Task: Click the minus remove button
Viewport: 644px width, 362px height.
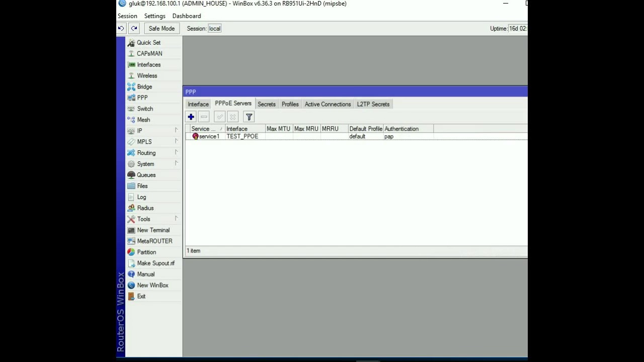Action: pos(204,117)
